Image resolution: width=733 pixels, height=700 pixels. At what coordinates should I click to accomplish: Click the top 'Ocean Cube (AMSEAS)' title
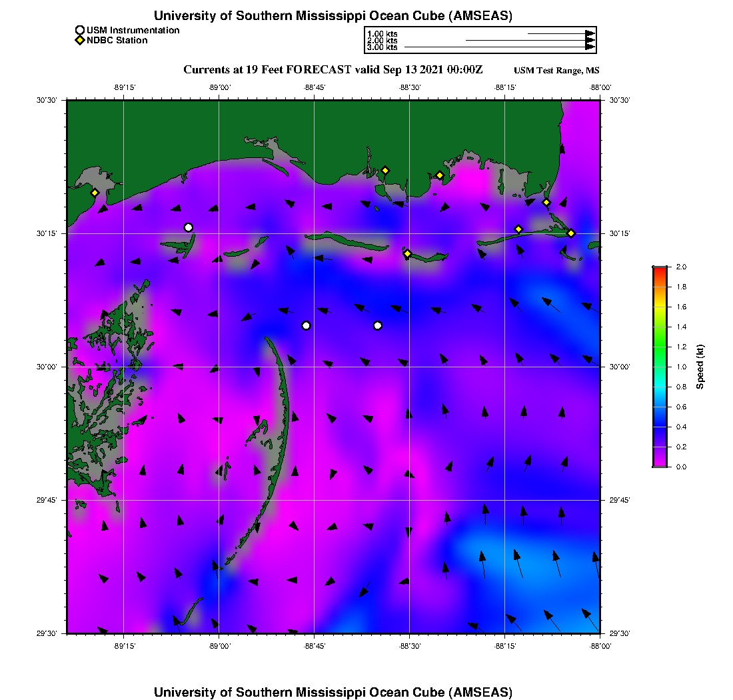point(333,15)
